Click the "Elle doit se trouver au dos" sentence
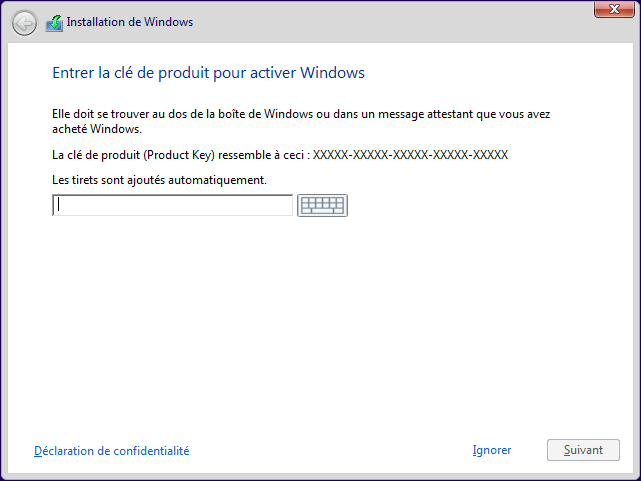This screenshot has width=641, height=481. (x=120, y=114)
